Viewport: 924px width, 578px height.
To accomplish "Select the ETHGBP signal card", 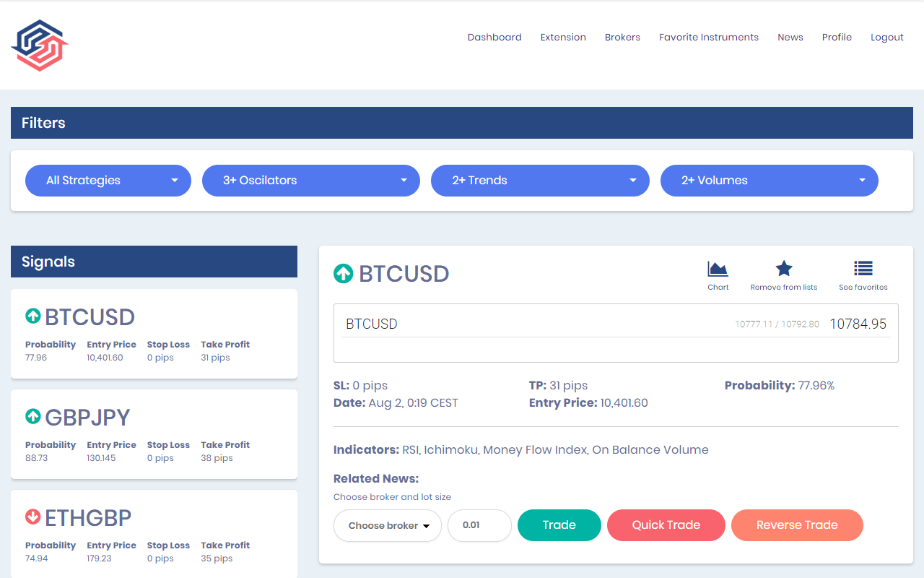I will (x=154, y=534).
